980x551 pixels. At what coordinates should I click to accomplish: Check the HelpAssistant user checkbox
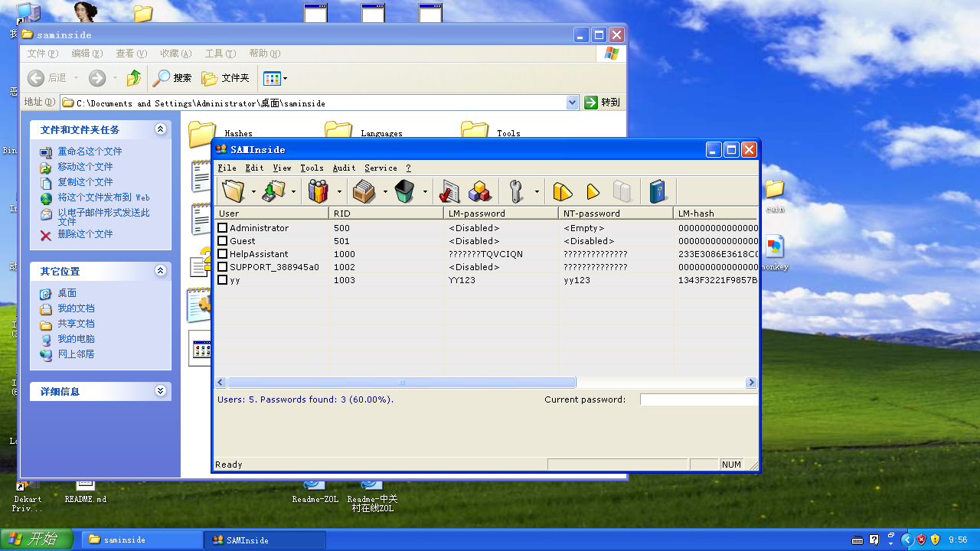223,254
